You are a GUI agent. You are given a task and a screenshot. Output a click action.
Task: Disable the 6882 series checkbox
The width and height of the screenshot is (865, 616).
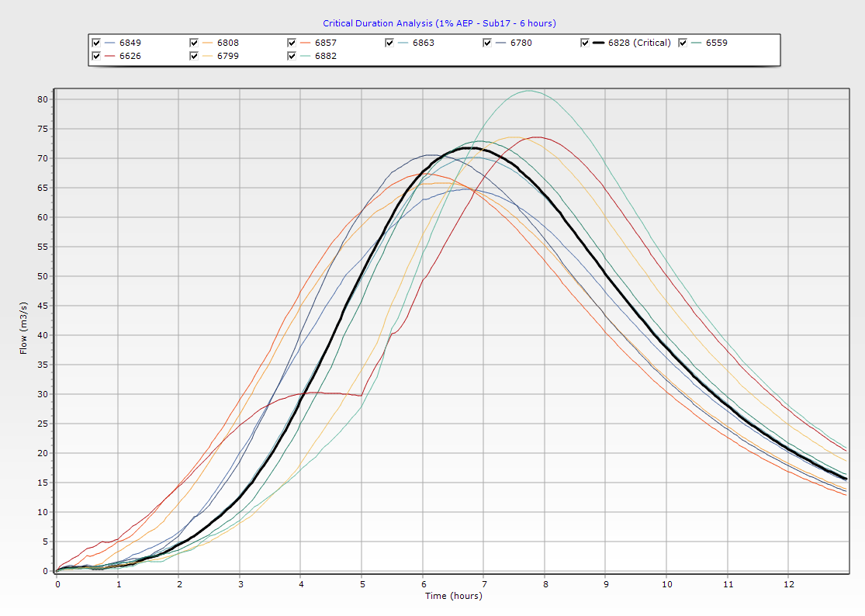coord(292,56)
